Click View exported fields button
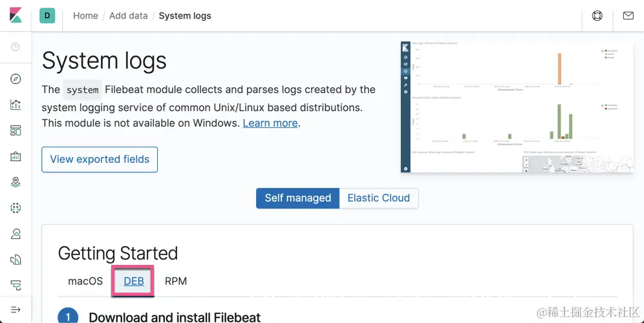644x323 pixels. point(100,159)
